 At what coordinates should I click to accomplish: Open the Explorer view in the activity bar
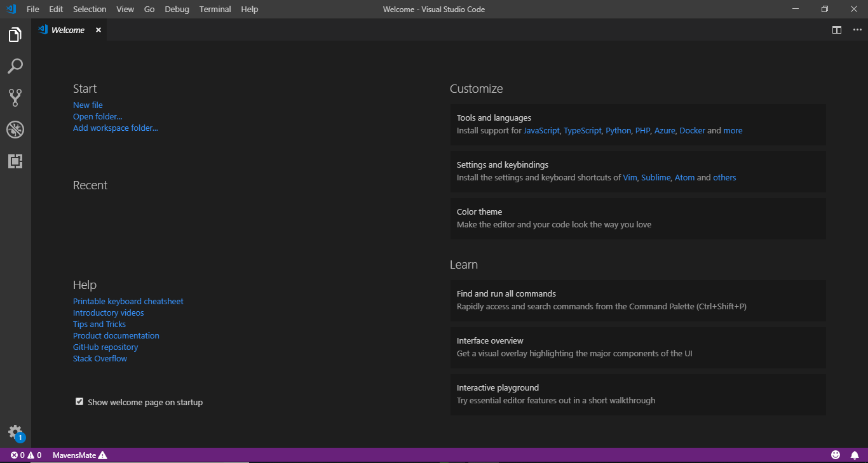15,35
